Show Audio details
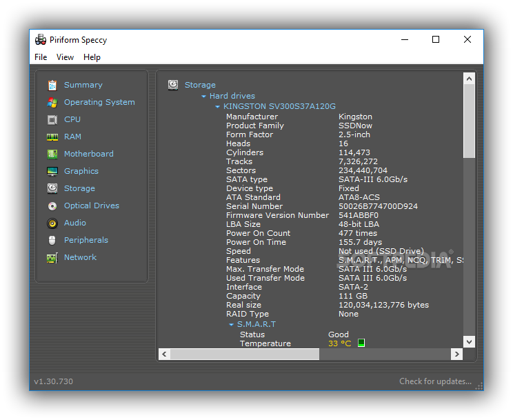Screen dimensions: 513x420 coord(75,223)
